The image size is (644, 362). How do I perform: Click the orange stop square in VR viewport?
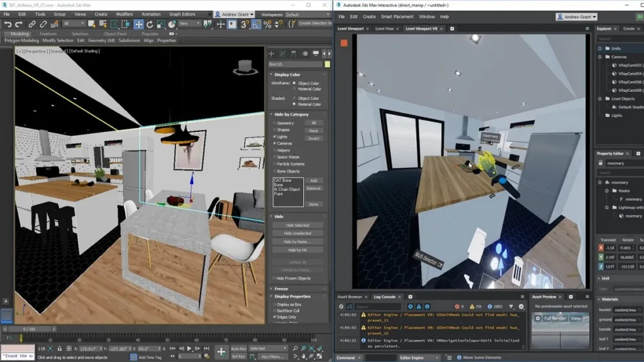pyautogui.click(x=344, y=43)
